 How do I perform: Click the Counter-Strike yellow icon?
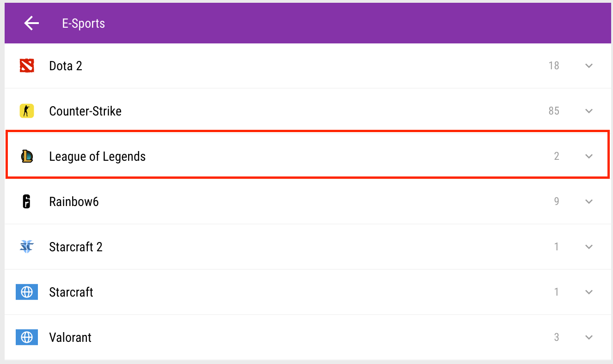click(27, 111)
